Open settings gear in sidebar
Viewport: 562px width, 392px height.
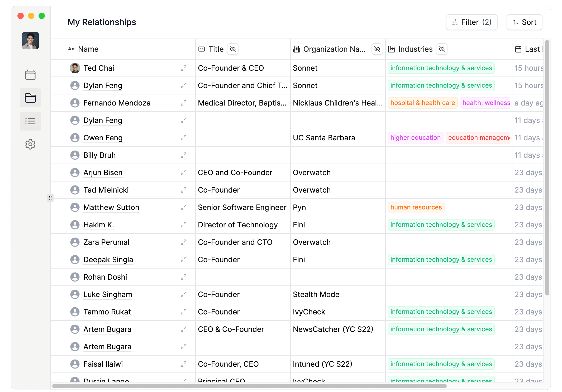[x=30, y=144]
